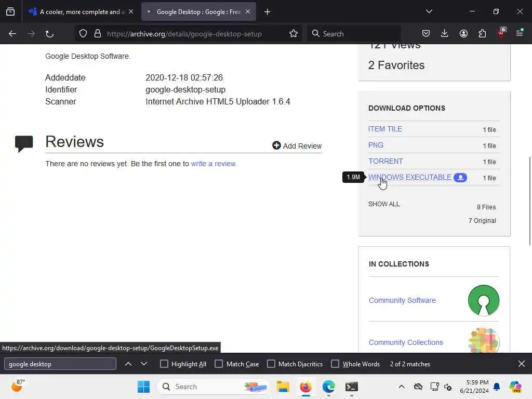Viewport: 532px width, 399px height.
Task: Enable the Highlight All checkbox
Action: coord(164,364)
